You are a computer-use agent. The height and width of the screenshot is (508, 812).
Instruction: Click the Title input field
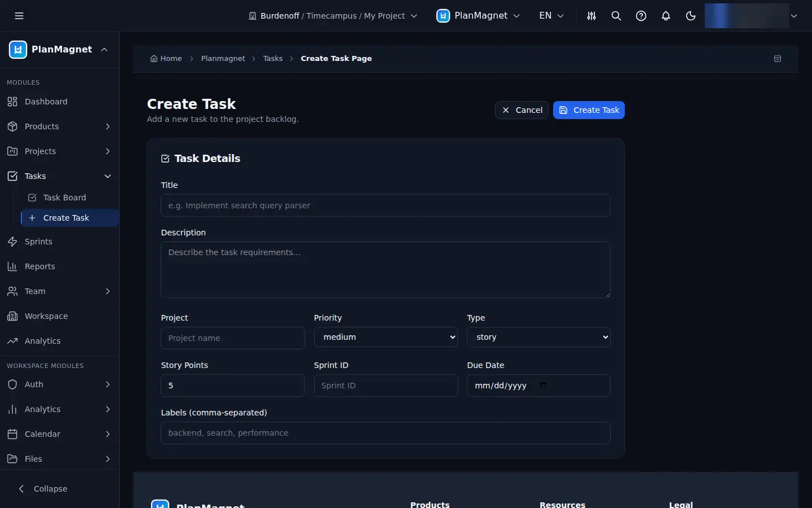click(386, 205)
